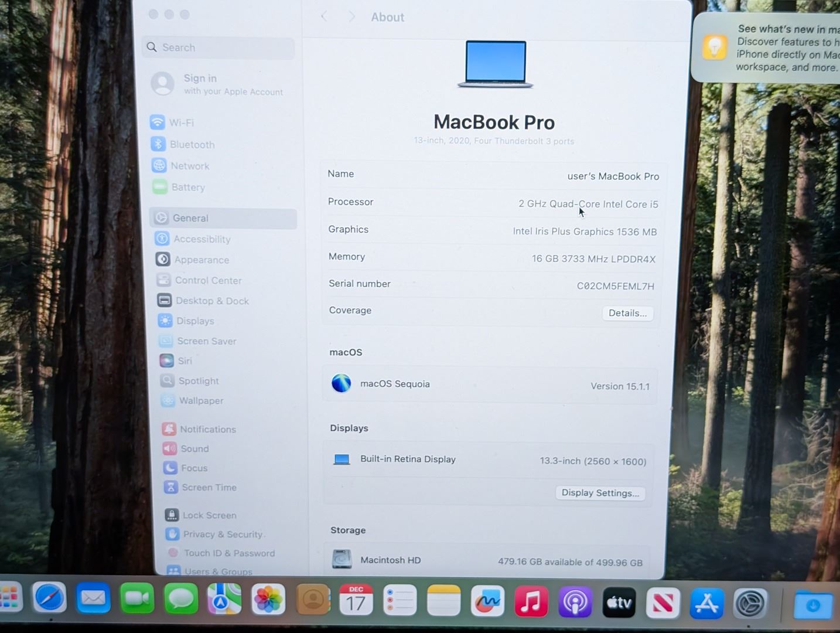Viewport: 840px width, 633px height.
Task: Select Displays in the sidebar
Action: tap(195, 321)
